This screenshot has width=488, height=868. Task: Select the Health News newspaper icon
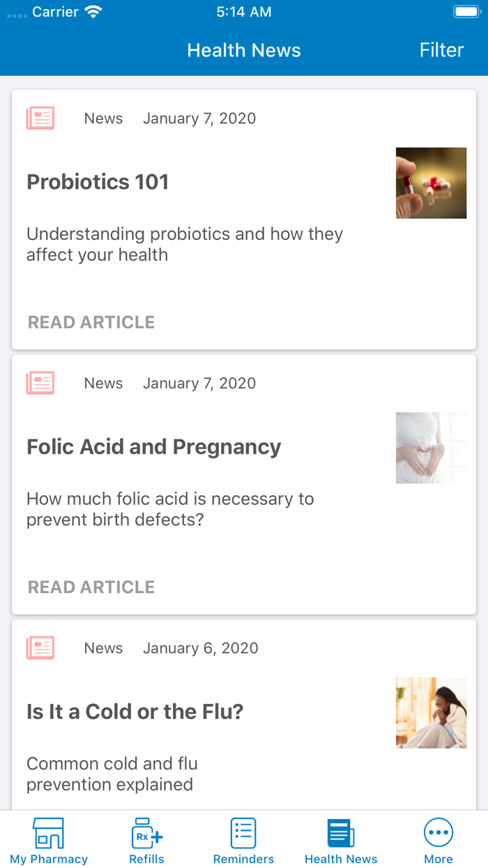click(341, 833)
